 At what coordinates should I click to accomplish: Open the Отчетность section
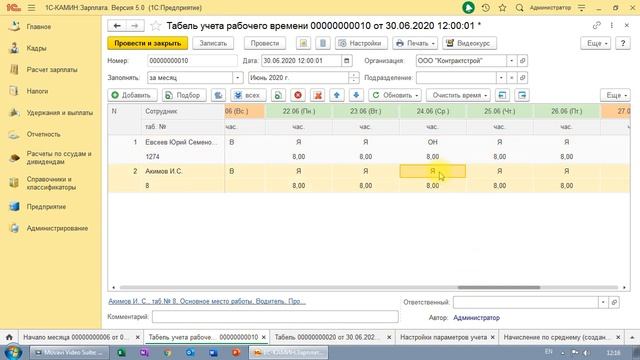(43, 134)
